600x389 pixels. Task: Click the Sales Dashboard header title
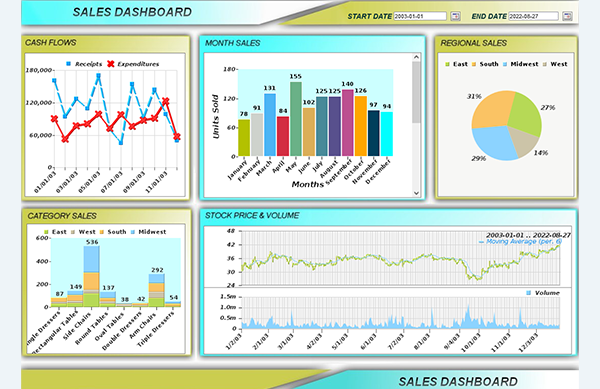(132, 12)
